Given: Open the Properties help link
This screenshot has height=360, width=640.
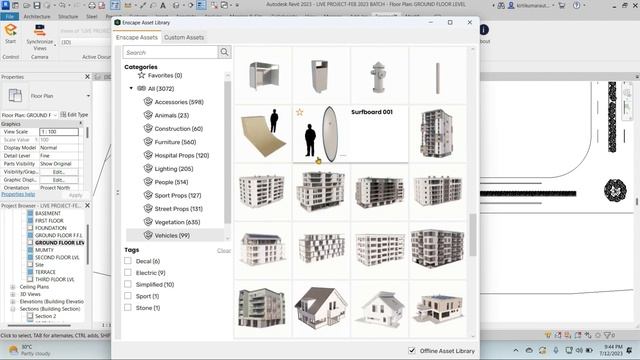Looking at the screenshot, I should click(18, 194).
